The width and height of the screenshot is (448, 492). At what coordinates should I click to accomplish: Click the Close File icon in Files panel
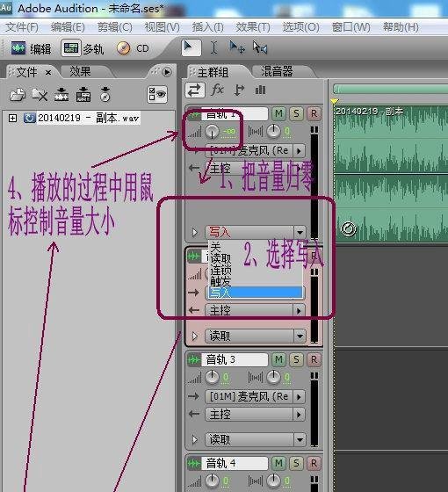click(40, 95)
